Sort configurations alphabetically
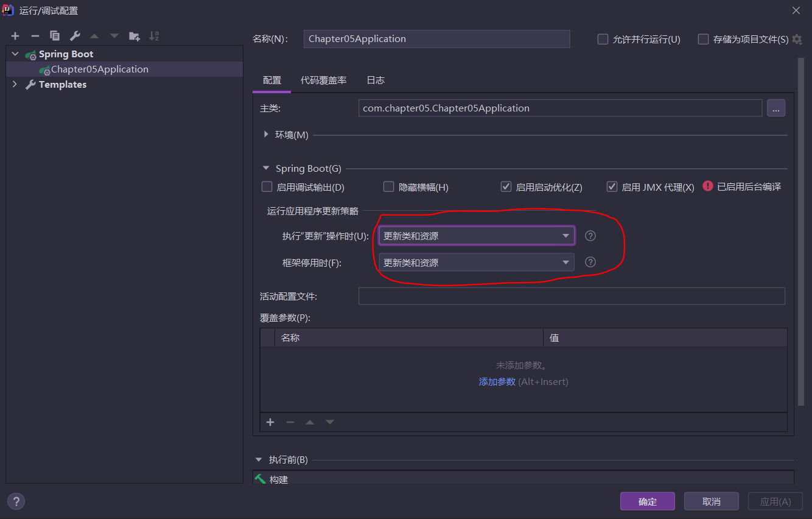 154,36
